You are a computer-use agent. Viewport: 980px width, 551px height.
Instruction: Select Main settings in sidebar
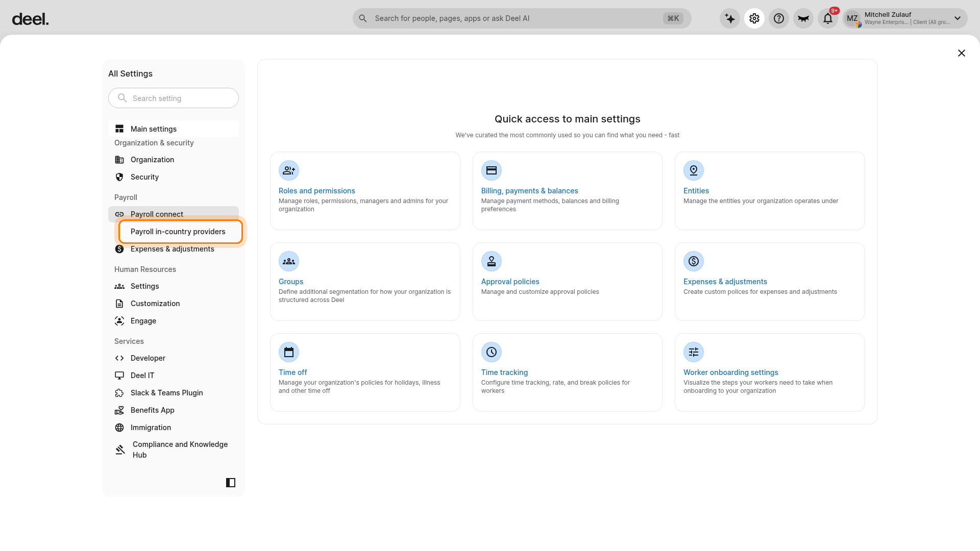coord(174,129)
